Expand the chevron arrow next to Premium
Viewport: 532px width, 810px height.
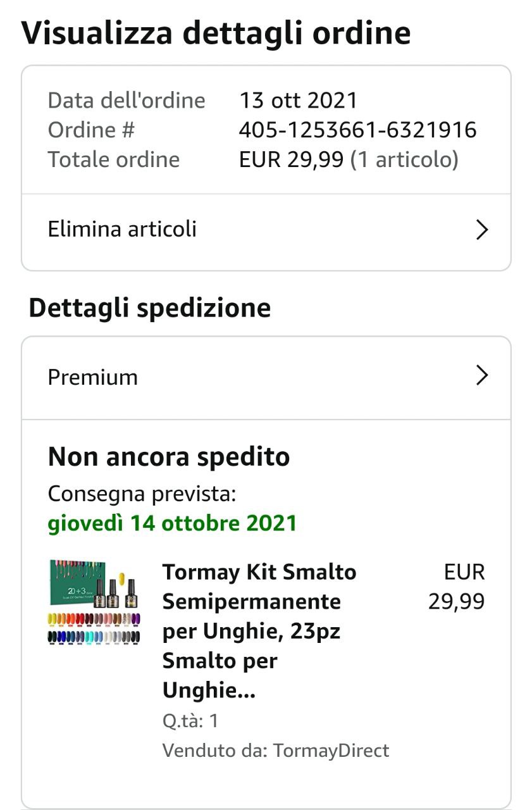click(482, 376)
